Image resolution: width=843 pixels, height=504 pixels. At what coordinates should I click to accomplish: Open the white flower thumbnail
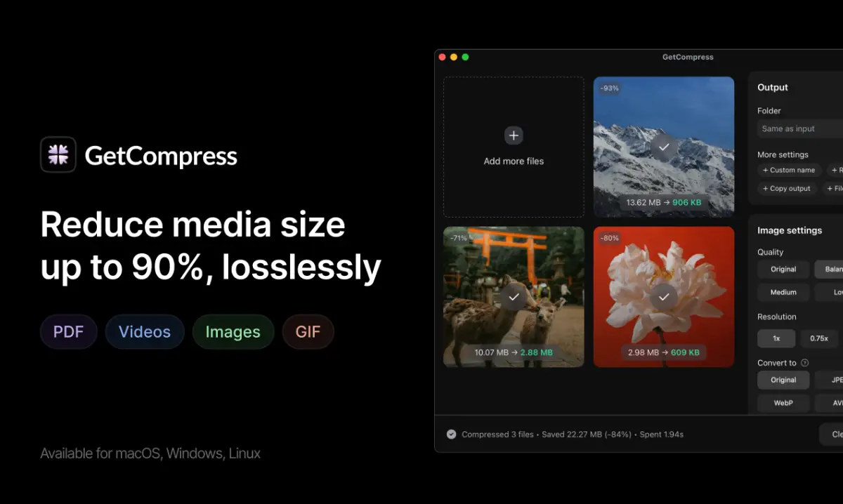click(664, 296)
